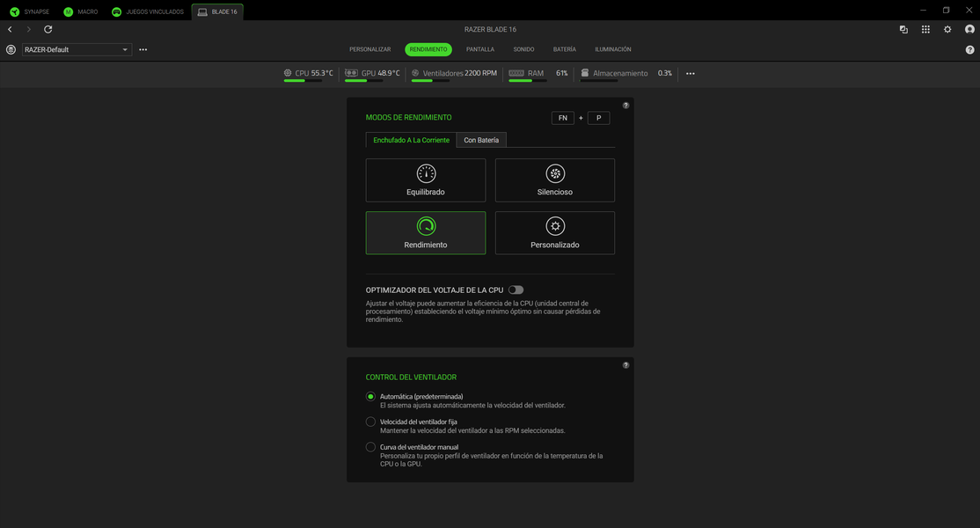Viewport: 980px width, 528px height.
Task: Choose the Personalizado performance mode
Action: (555, 233)
